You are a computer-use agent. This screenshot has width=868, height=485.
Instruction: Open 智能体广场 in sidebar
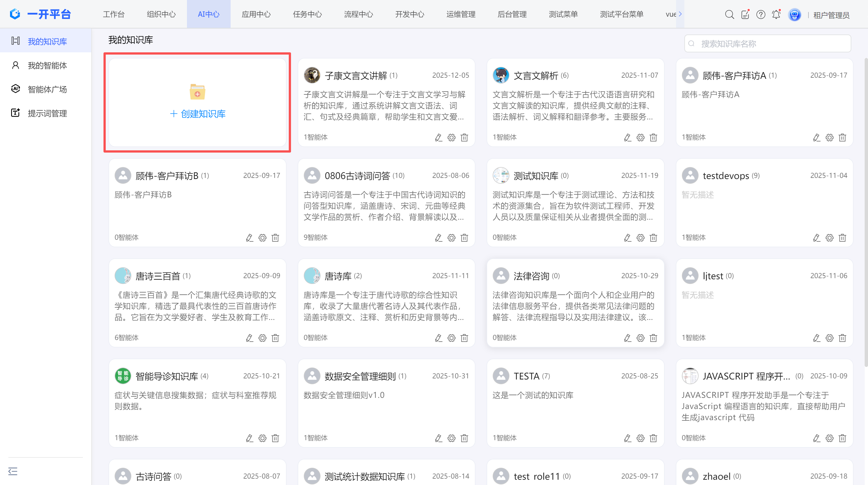(x=47, y=89)
